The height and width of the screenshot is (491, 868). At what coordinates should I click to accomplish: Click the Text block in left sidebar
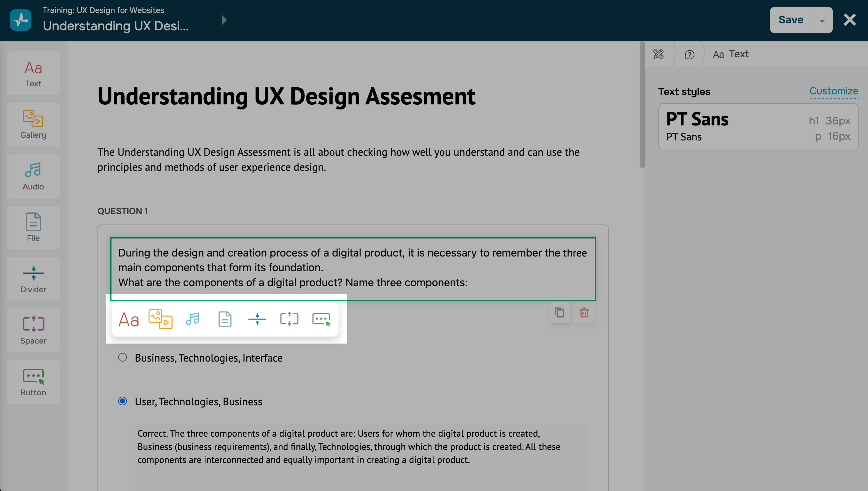[33, 73]
